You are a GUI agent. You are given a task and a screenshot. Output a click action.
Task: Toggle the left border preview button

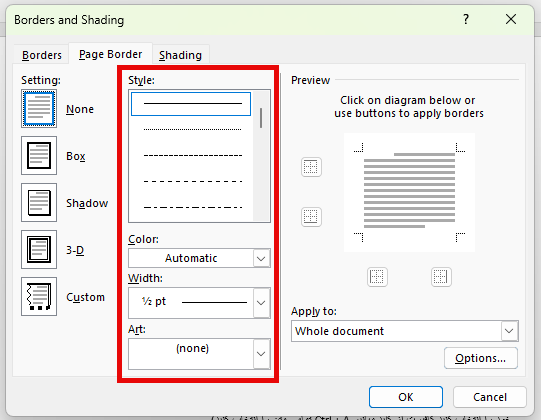[x=377, y=277]
